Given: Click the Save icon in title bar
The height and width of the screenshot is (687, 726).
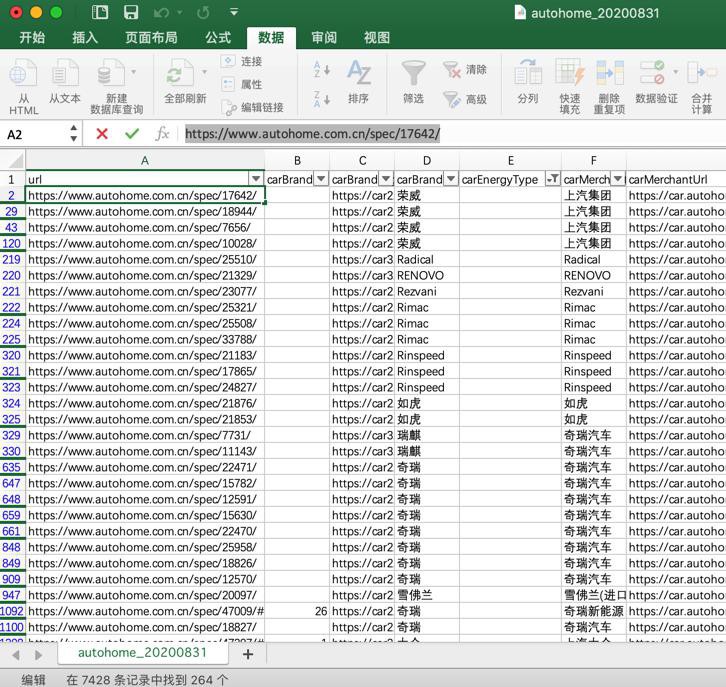Looking at the screenshot, I should [x=131, y=12].
